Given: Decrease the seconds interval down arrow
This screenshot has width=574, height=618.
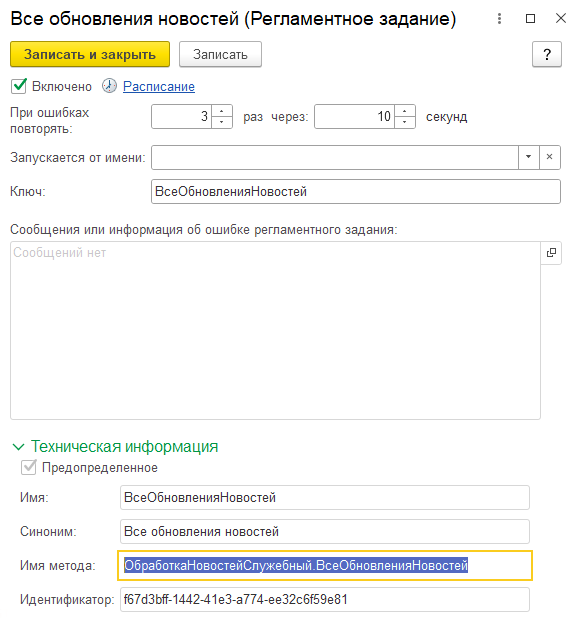Looking at the screenshot, I should [404, 122].
